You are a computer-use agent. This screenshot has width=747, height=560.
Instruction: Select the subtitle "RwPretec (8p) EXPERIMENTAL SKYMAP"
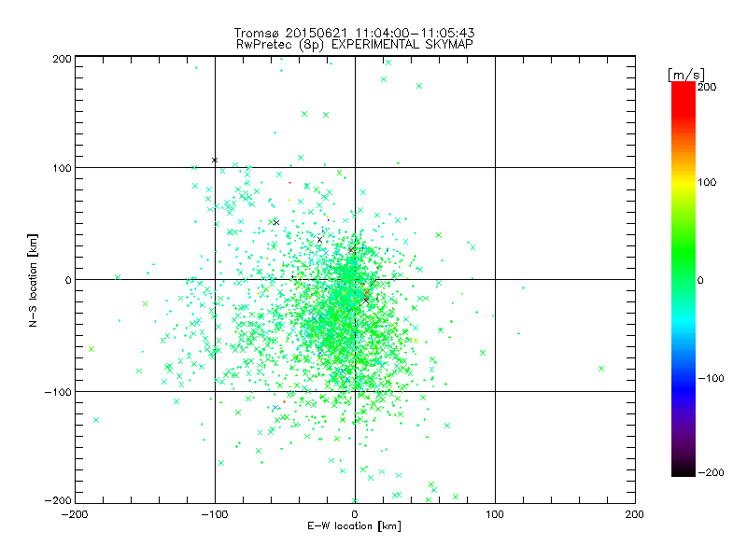click(355, 45)
